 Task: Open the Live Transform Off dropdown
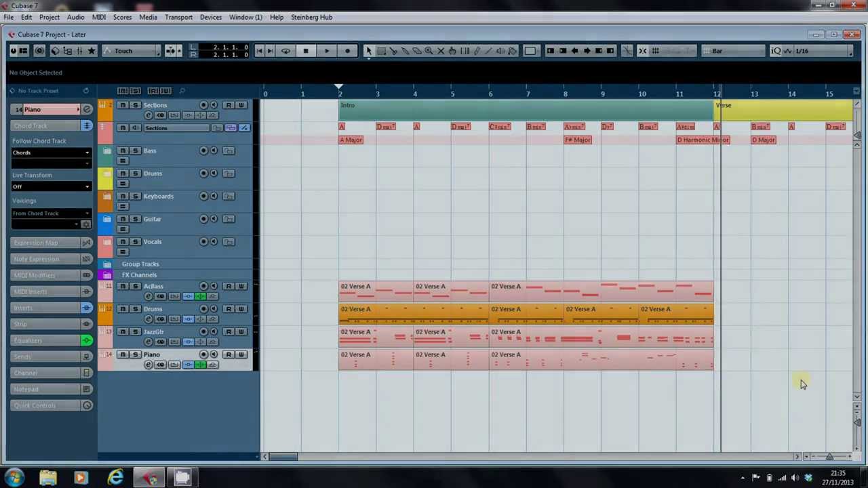point(51,186)
